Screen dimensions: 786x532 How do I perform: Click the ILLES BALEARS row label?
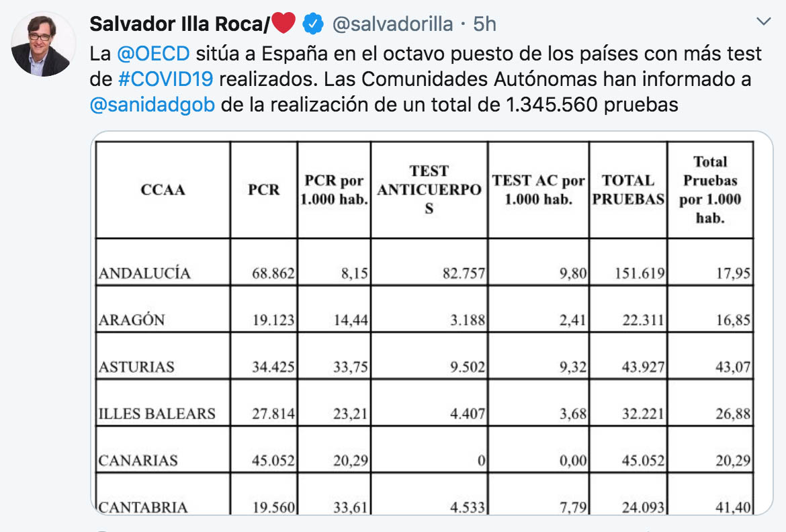click(x=157, y=414)
